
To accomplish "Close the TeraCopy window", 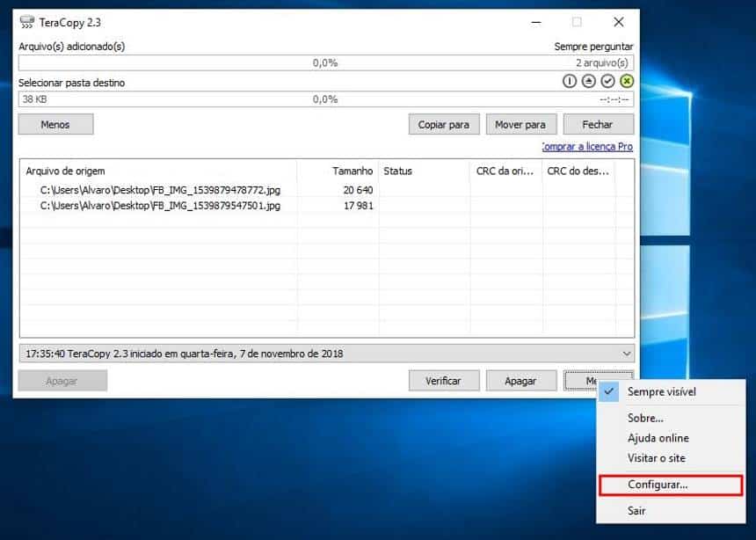I will coord(619,22).
